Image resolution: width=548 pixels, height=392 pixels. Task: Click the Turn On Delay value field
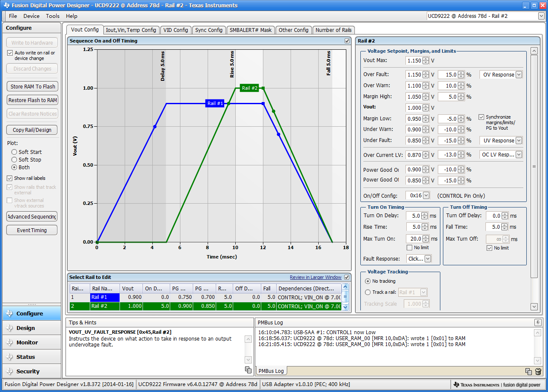coord(413,216)
